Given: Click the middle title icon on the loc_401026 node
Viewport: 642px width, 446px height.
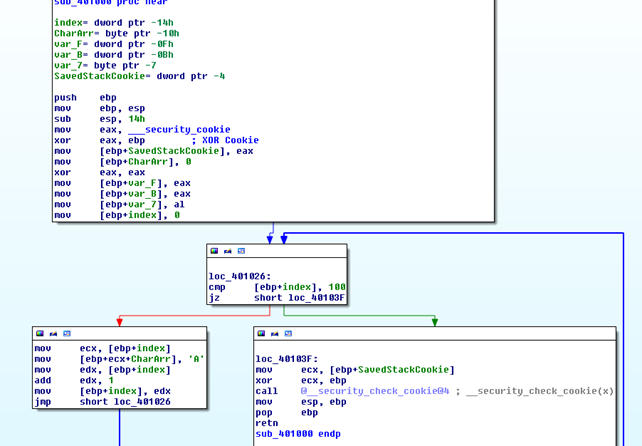Looking at the screenshot, I should [x=228, y=251].
